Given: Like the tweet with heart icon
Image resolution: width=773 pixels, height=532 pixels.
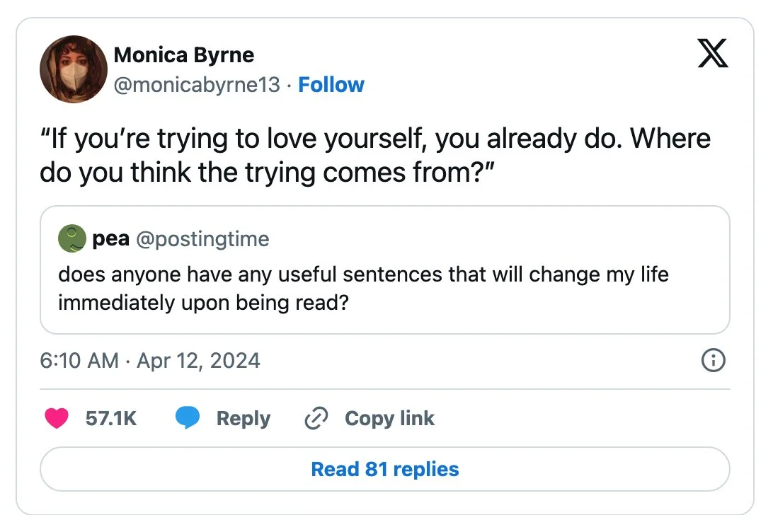Looking at the screenshot, I should click(57, 418).
